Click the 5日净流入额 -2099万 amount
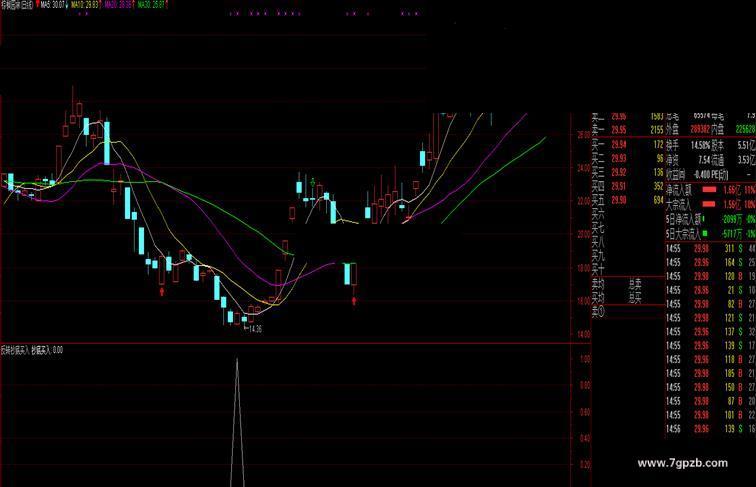The image size is (756, 487). pos(732,219)
